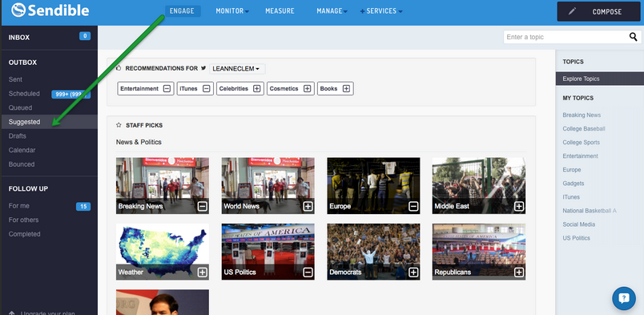Add Republicans with its plus button
The image size is (644, 315).
(519, 273)
